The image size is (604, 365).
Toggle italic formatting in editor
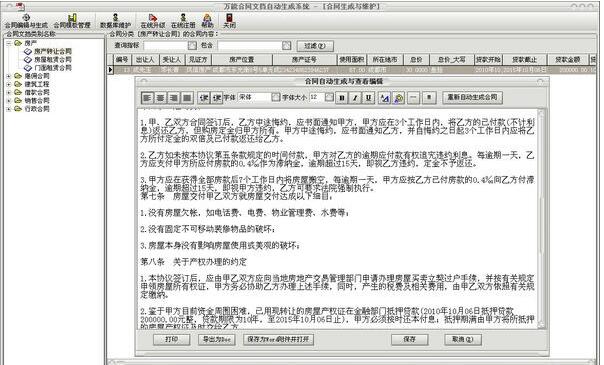pos(355,98)
